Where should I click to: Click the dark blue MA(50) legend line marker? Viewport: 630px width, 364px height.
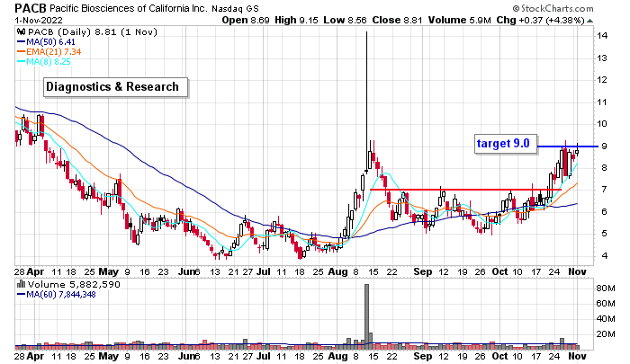point(21,42)
